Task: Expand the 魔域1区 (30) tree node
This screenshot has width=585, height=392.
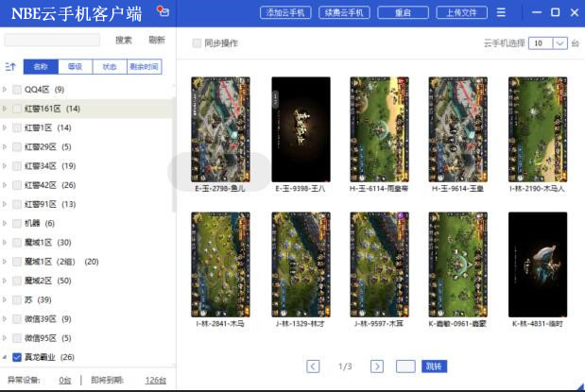Action: 5,243
